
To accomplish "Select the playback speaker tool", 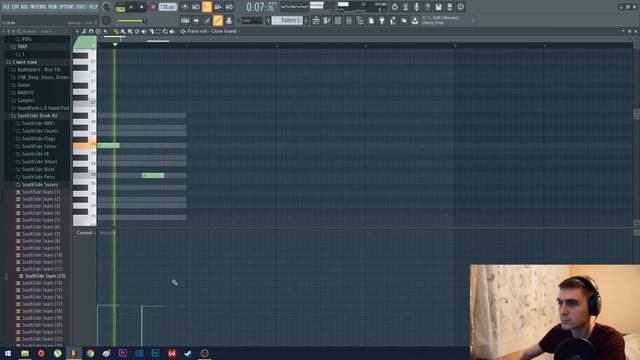I will [172, 31].
